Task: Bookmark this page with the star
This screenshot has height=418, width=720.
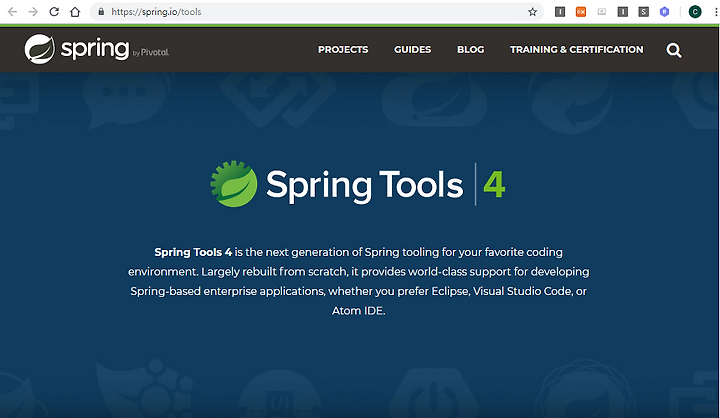Action: point(532,12)
